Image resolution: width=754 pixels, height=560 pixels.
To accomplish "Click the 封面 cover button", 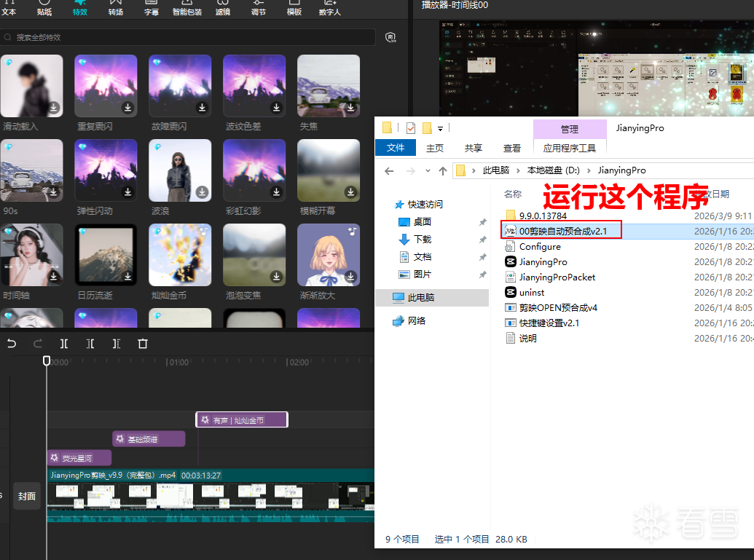I will click(x=27, y=496).
